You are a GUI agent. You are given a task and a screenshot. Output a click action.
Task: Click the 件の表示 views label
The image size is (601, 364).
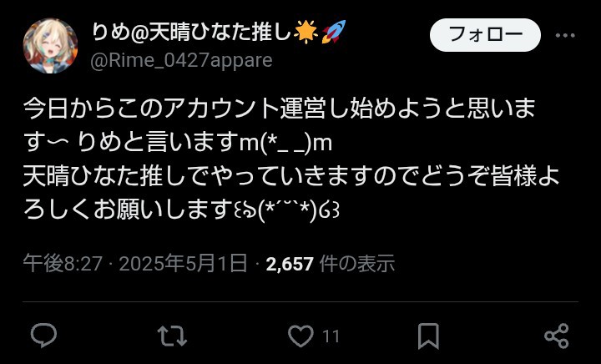point(357,264)
